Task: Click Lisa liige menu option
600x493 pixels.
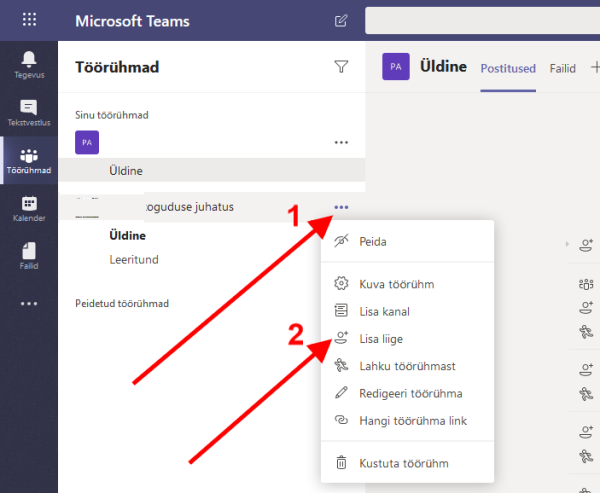Action: point(381,339)
